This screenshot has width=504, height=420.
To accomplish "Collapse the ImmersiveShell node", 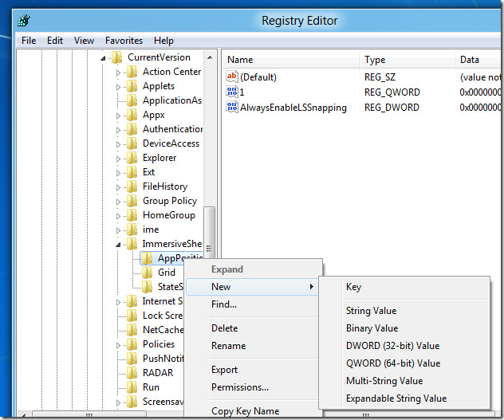I will 118,245.
